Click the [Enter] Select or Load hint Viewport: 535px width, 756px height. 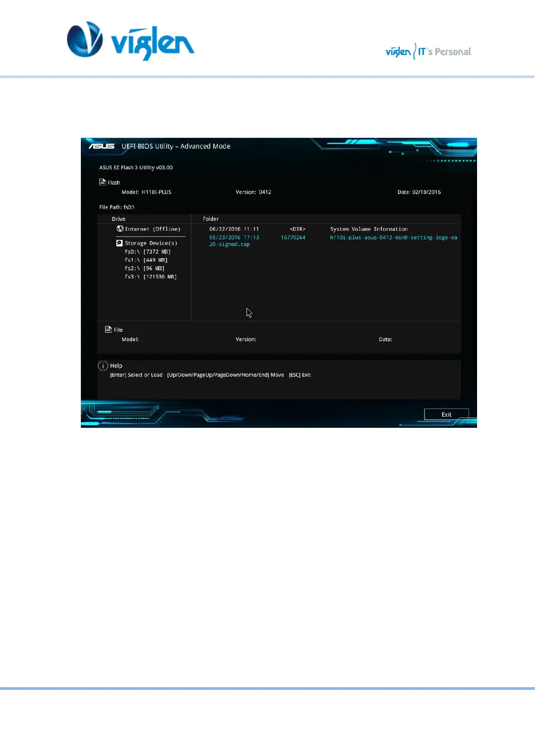pyautogui.click(x=136, y=375)
